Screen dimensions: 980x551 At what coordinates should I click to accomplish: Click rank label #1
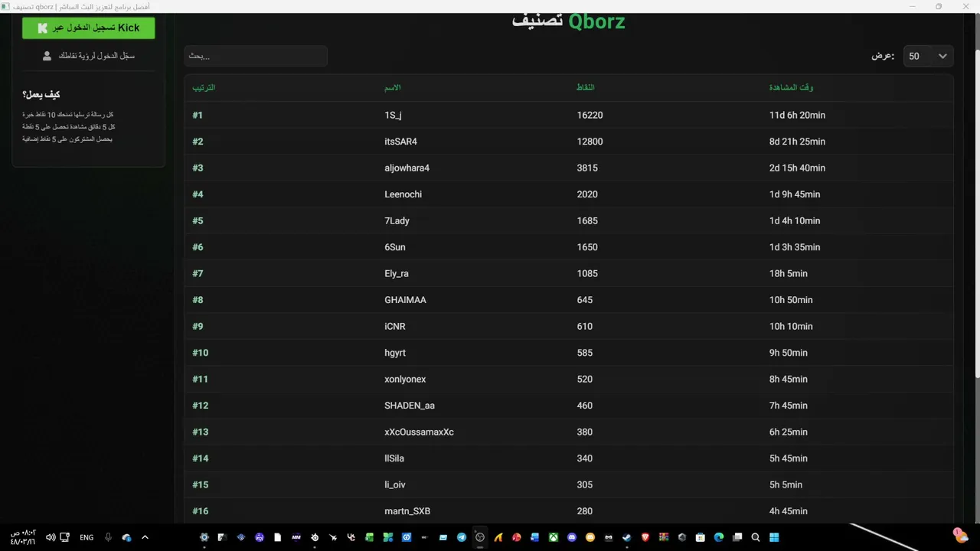pyautogui.click(x=198, y=115)
